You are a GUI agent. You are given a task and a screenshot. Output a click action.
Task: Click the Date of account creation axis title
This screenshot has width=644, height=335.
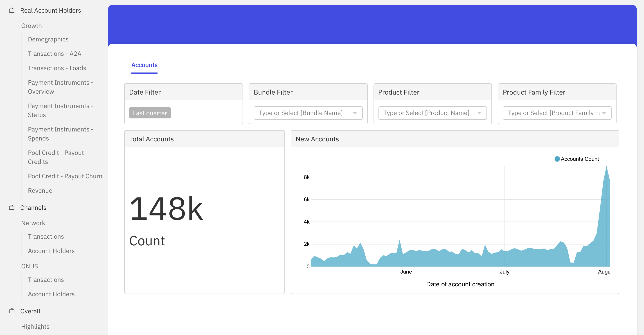460,284
